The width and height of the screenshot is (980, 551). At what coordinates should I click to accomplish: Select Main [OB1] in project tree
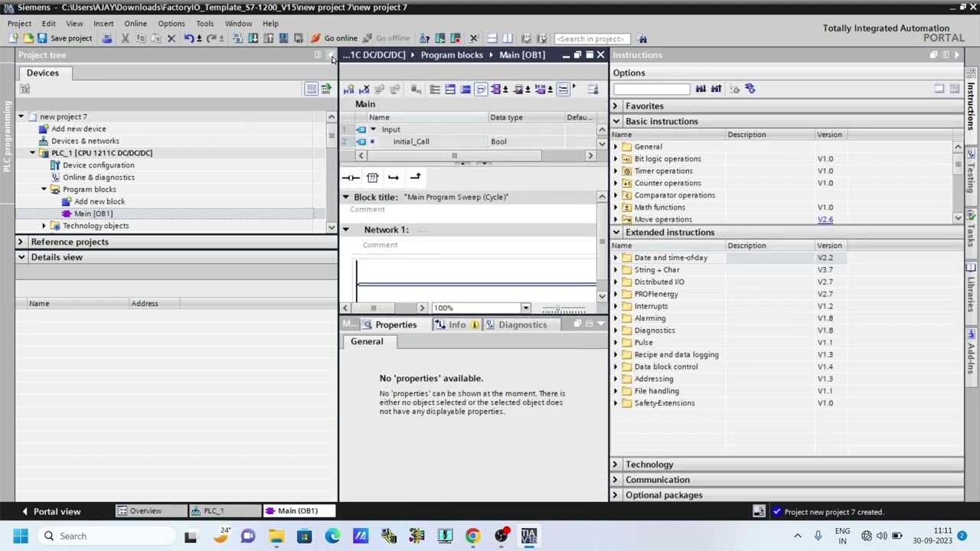(93, 214)
